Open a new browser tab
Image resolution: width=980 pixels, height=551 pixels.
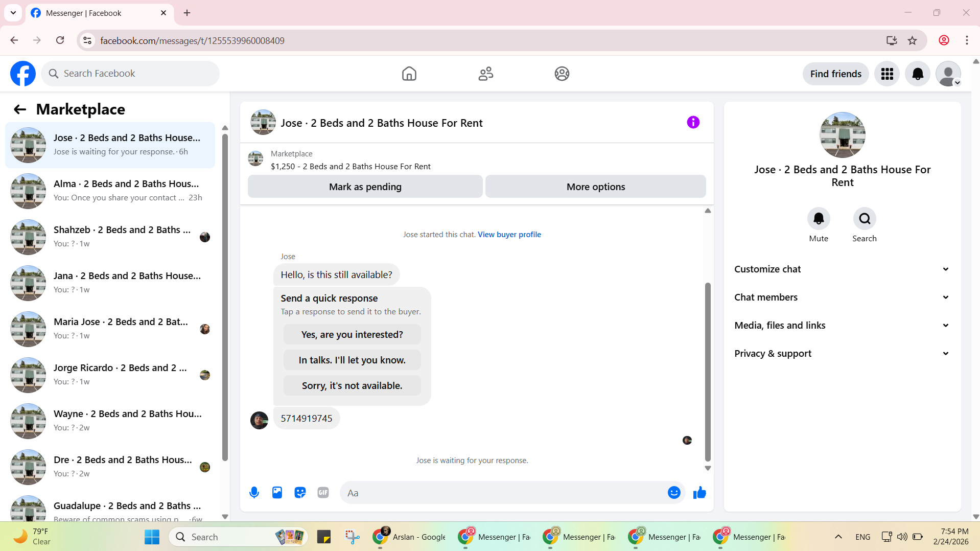(187, 13)
